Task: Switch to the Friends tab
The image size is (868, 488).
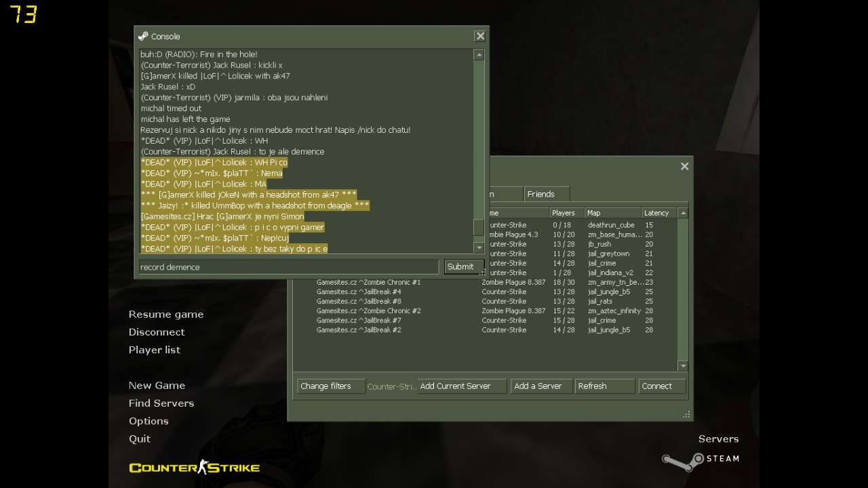Action: click(x=547, y=194)
